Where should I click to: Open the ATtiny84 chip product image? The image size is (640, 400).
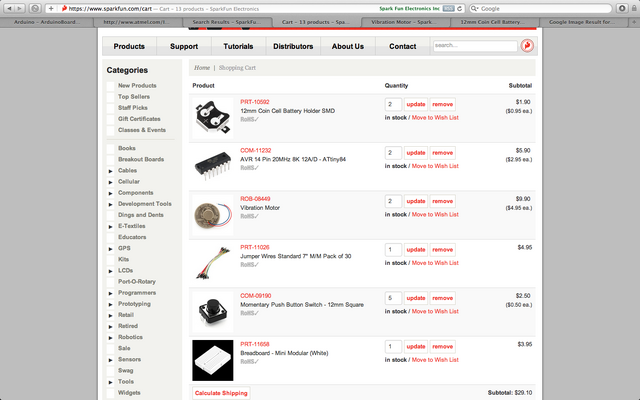213,167
